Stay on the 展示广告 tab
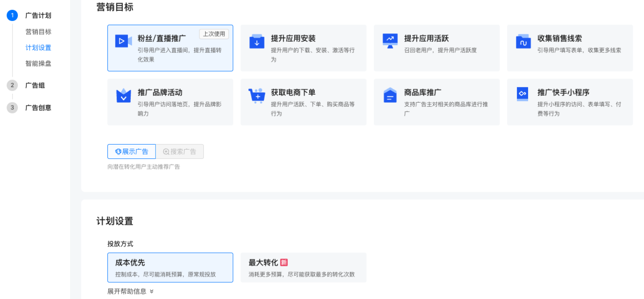This screenshot has width=644, height=299. coord(131,151)
